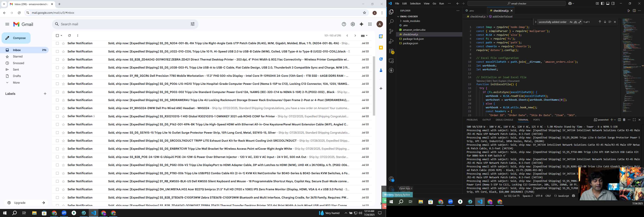Expand More in the Gmail left sidebar
The width and height of the screenshot is (644, 217).
pyautogui.click(x=16, y=83)
